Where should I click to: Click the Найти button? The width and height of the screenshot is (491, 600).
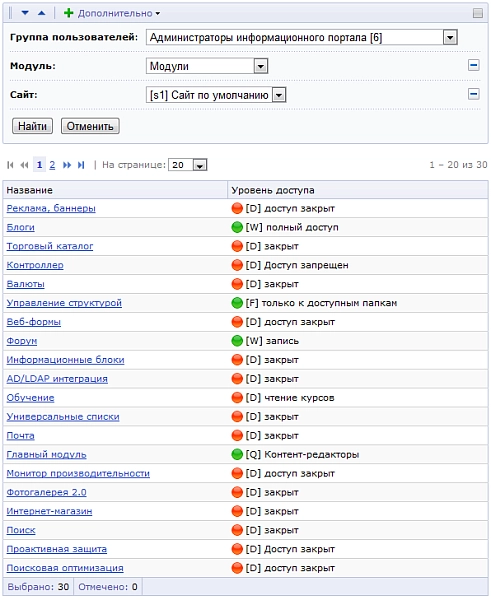pyautogui.click(x=33, y=126)
